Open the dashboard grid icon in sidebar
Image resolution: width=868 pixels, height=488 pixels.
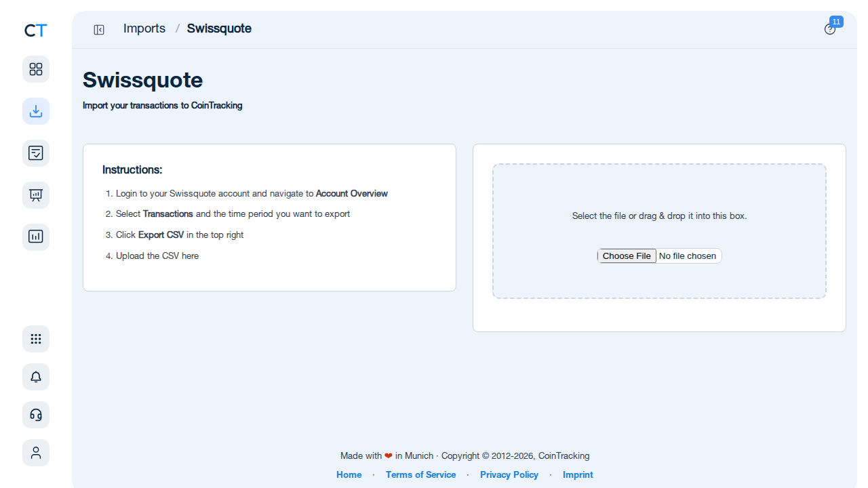point(36,69)
